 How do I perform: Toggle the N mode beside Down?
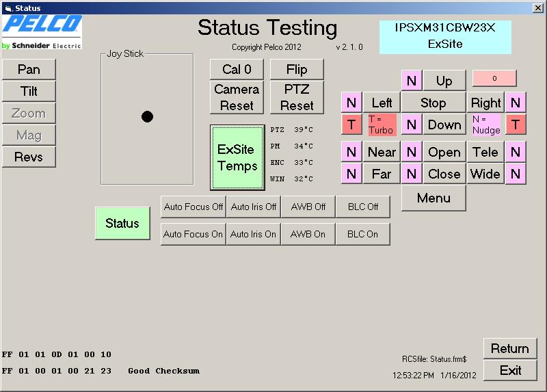(x=412, y=125)
